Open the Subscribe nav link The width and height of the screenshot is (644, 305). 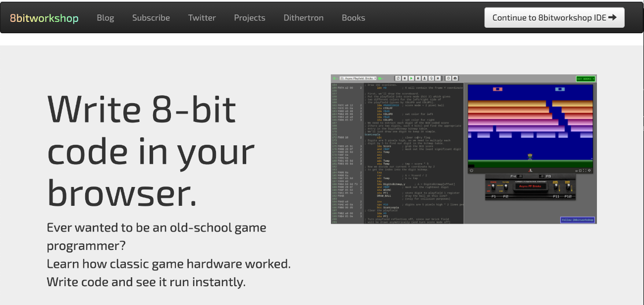click(151, 18)
